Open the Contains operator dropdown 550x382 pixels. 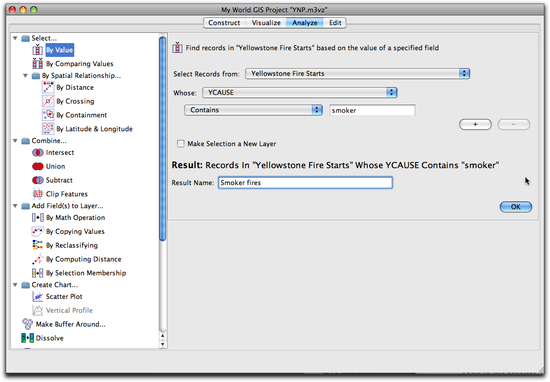253,110
